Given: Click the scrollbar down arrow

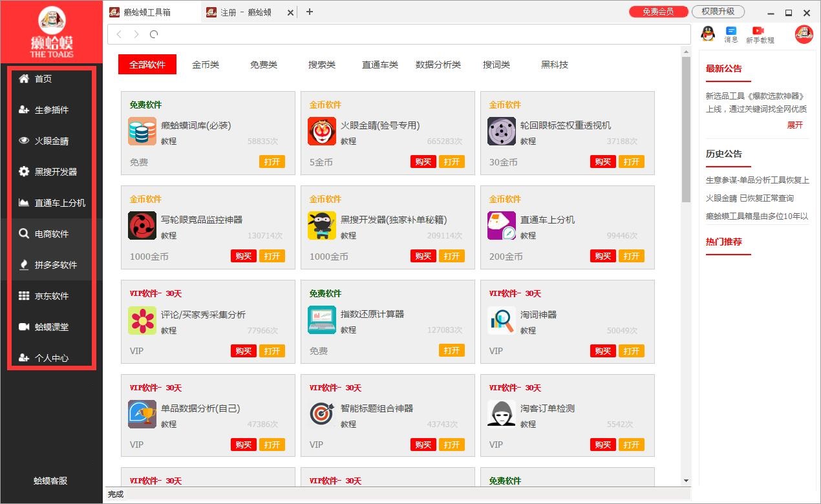Looking at the screenshot, I should coord(686,481).
